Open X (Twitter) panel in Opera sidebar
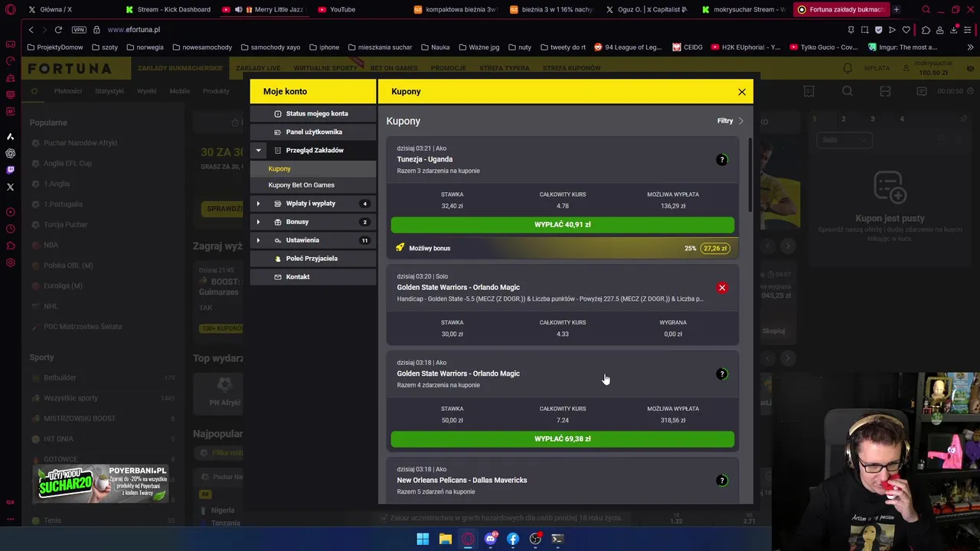Viewport: 980px width, 551px height. pyautogui.click(x=10, y=187)
